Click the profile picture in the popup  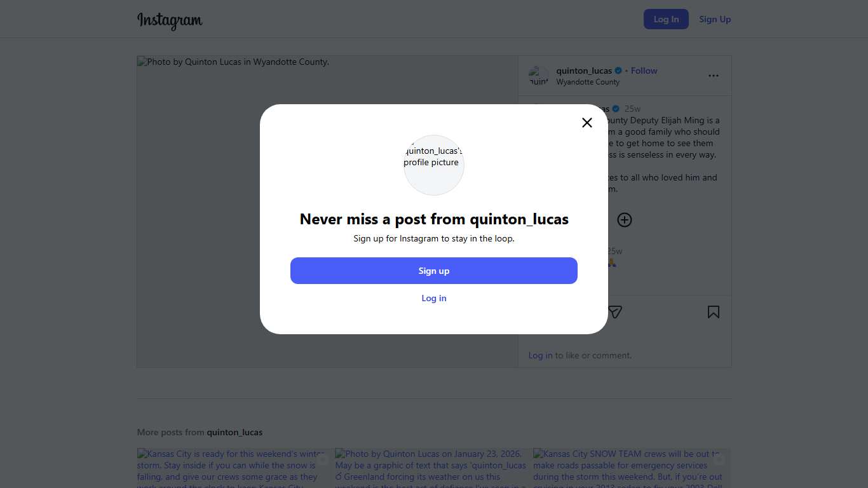(434, 165)
